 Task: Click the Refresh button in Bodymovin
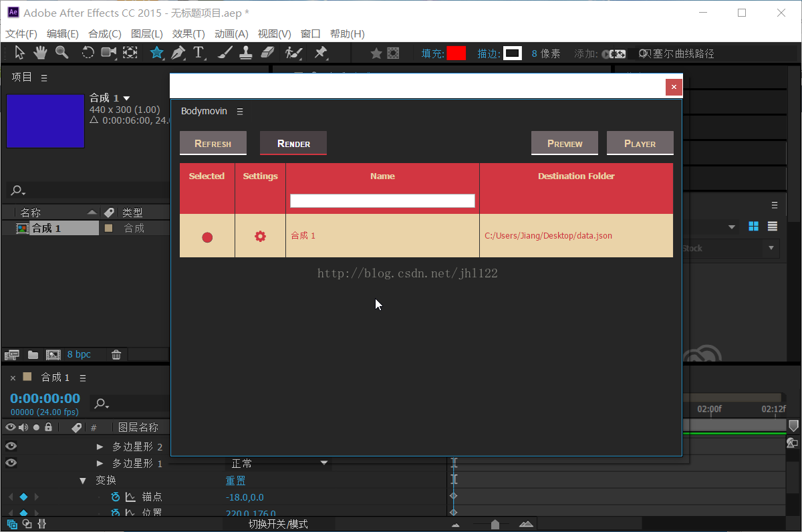coord(213,143)
